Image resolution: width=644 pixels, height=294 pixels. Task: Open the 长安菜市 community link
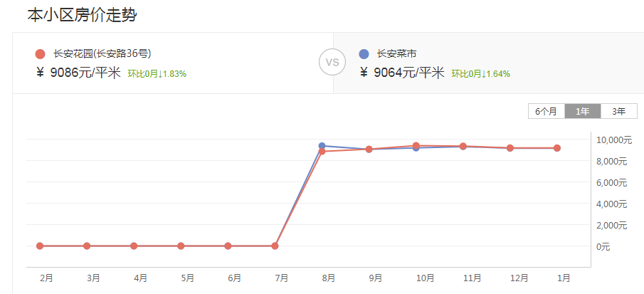[x=397, y=53]
